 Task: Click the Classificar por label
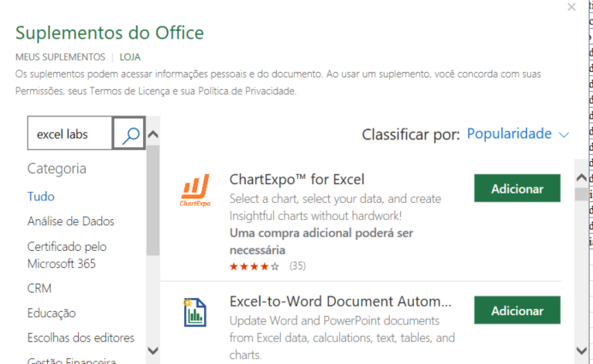point(410,134)
